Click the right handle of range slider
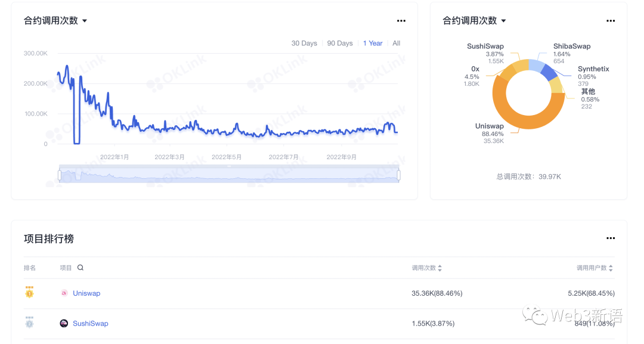The width and height of the screenshot is (644, 344). [x=398, y=176]
